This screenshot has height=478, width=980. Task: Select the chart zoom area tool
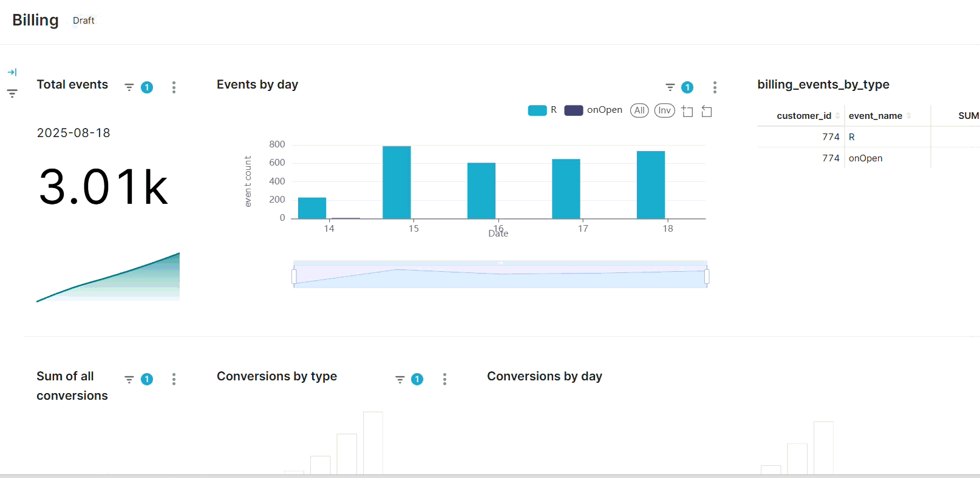(x=687, y=111)
